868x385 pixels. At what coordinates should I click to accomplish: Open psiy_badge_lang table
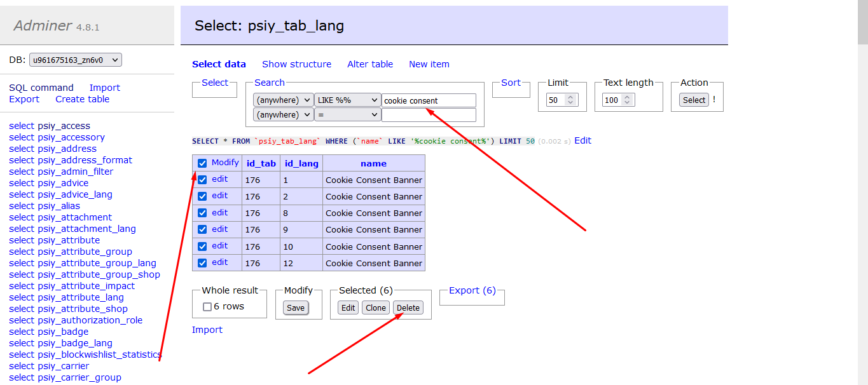75,343
